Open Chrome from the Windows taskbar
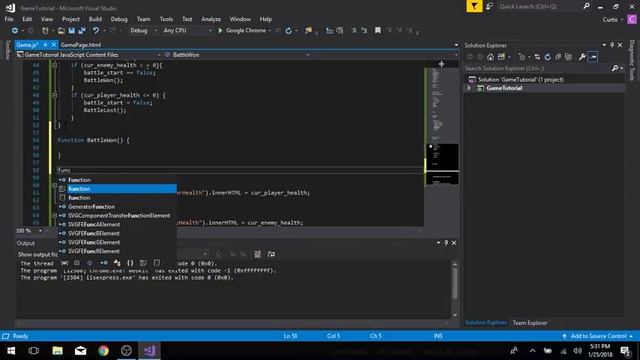The image size is (640, 360). [103, 351]
